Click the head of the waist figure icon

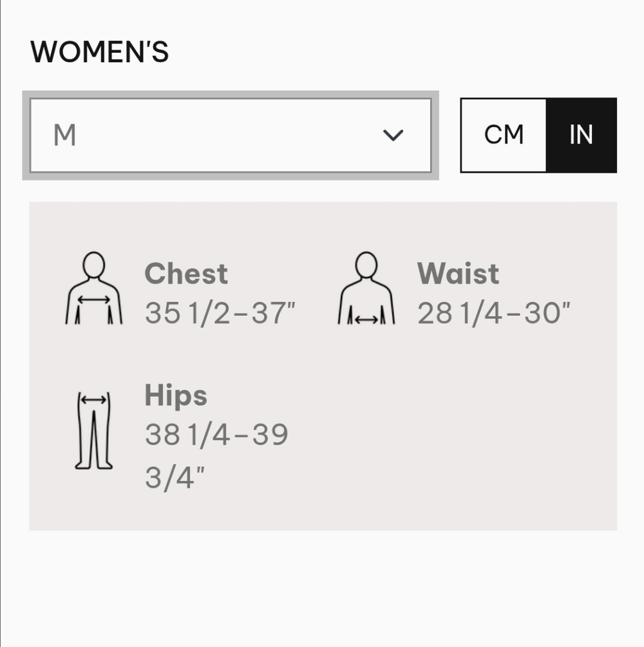(x=366, y=265)
